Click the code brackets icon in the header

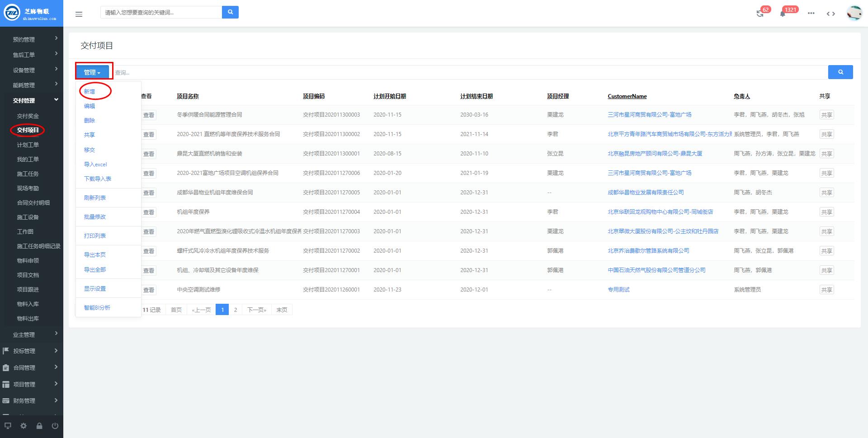click(x=830, y=14)
